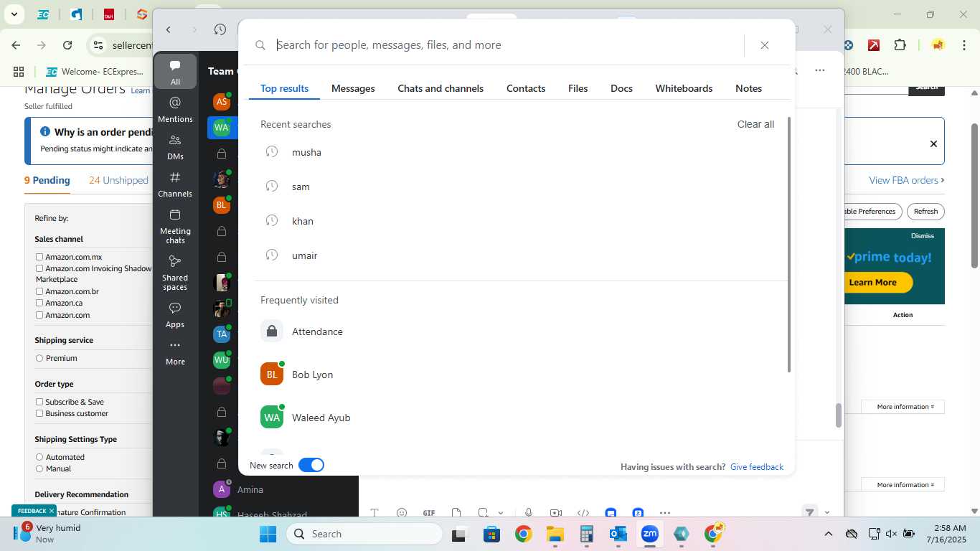This screenshot has height=551, width=980.
Task: Check Subscribe & Save order type
Action: click(x=39, y=402)
